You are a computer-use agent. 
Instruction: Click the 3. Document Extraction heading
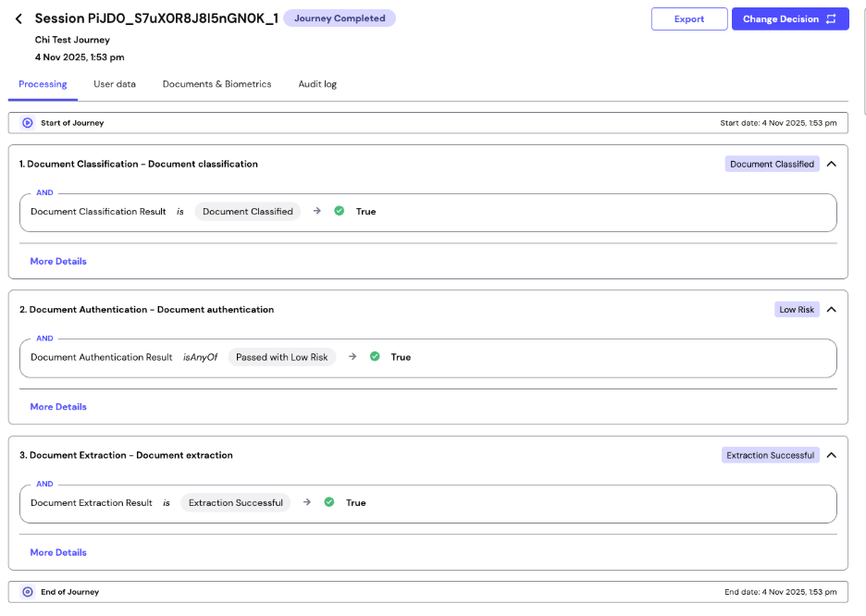click(126, 455)
